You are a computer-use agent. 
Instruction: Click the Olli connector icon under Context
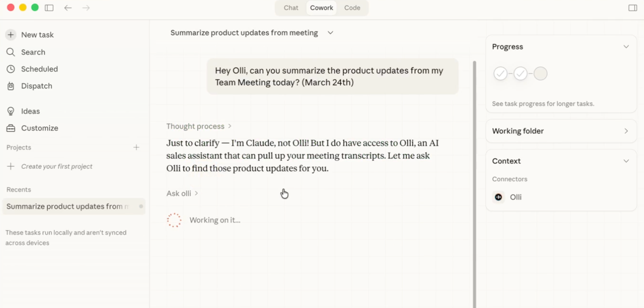[x=498, y=197]
